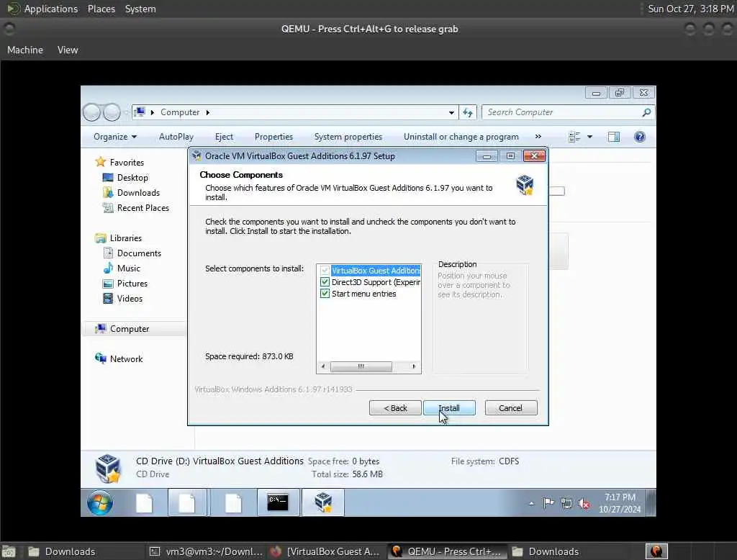737x560 pixels.
Task: Cancel the Guest Additions setup
Action: click(510, 407)
